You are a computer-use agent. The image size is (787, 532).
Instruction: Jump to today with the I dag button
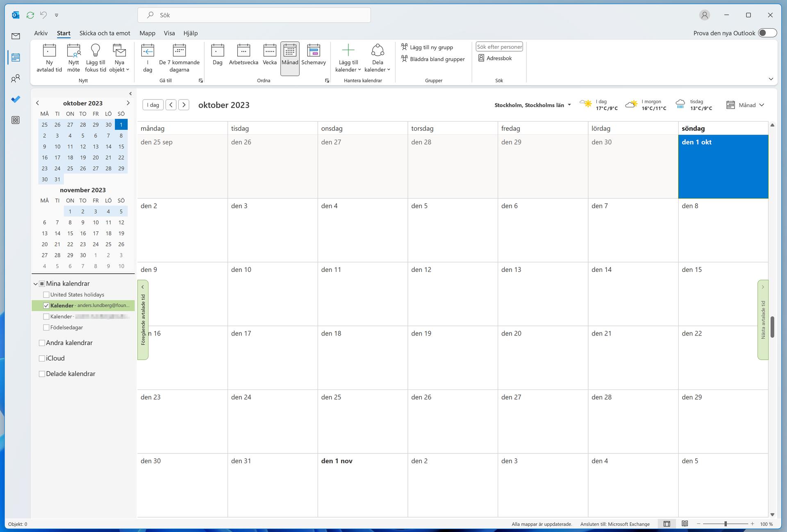pos(152,104)
